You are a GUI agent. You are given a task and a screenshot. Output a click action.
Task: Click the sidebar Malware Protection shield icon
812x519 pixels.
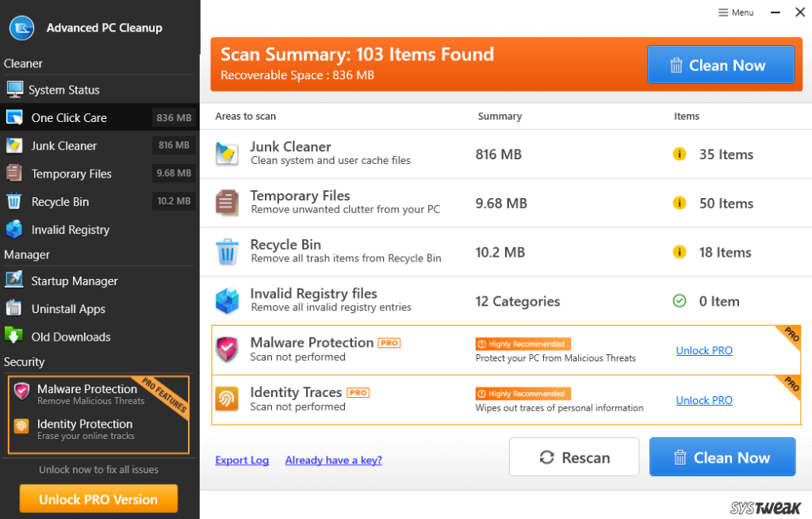[21, 391]
